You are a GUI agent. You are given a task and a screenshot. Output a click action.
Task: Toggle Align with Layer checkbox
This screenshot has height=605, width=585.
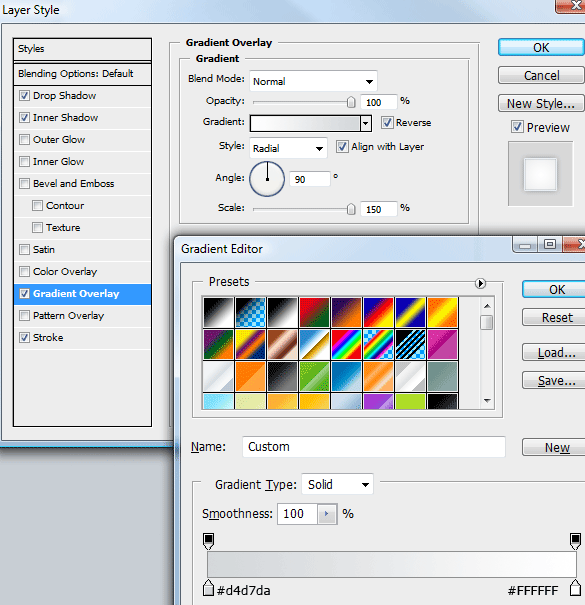pos(342,147)
